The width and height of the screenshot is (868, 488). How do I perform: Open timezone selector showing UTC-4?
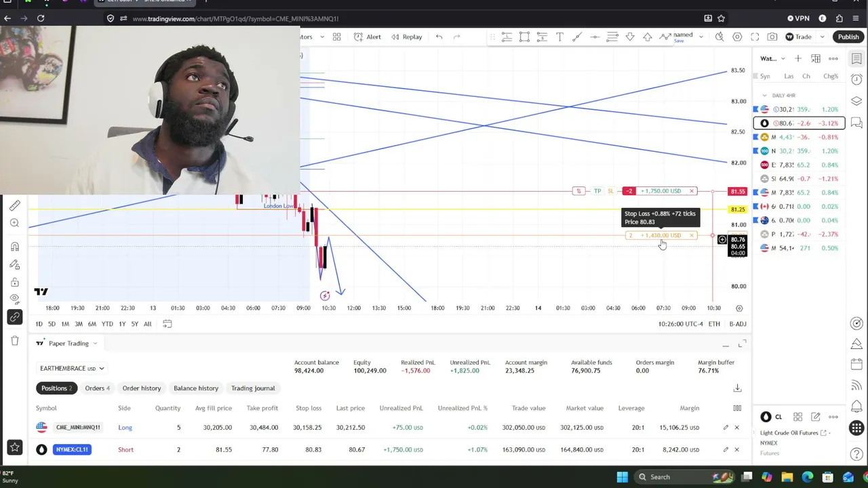(680, 324)
